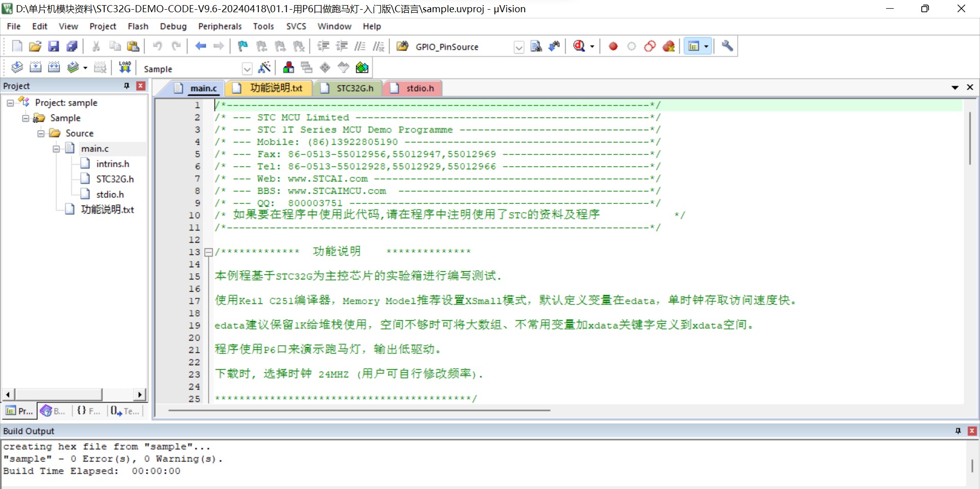980x489 pixels.
Task: Save the current file with Save icon
Action: click(53, 46)
